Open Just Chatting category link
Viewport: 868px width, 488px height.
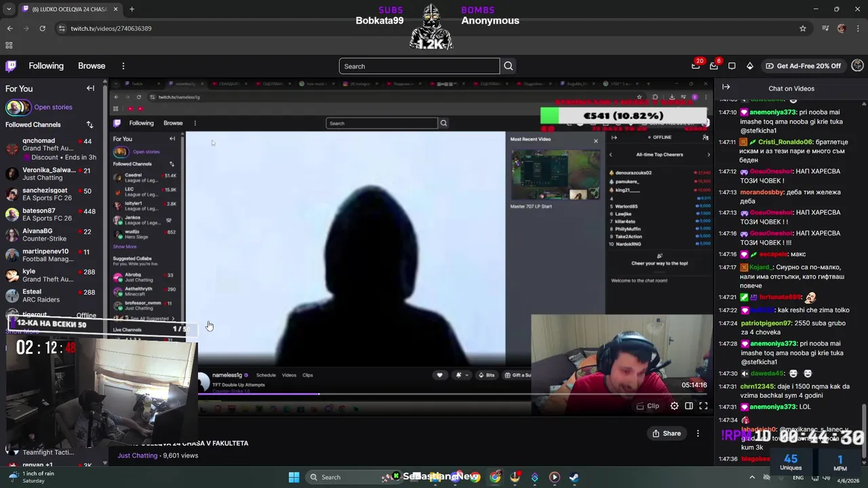point(138,455)
